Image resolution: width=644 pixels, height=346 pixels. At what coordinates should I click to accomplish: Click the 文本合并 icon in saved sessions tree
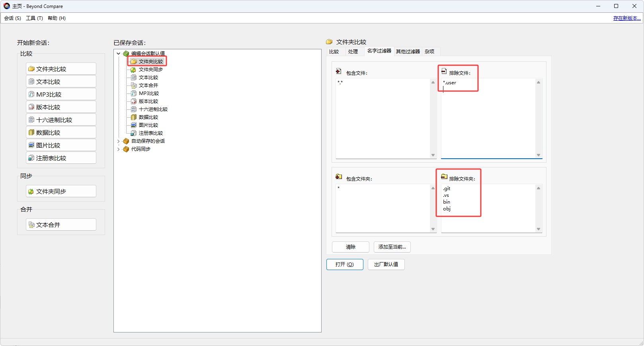pos(134,86)
